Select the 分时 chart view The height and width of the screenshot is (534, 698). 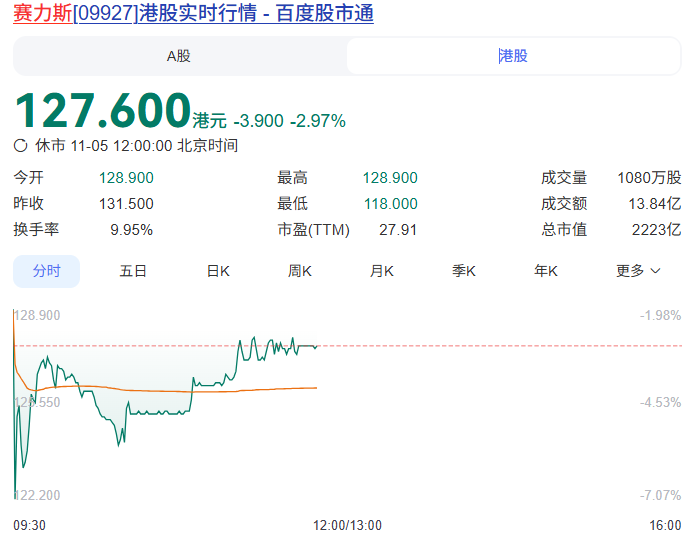(46, 271)
